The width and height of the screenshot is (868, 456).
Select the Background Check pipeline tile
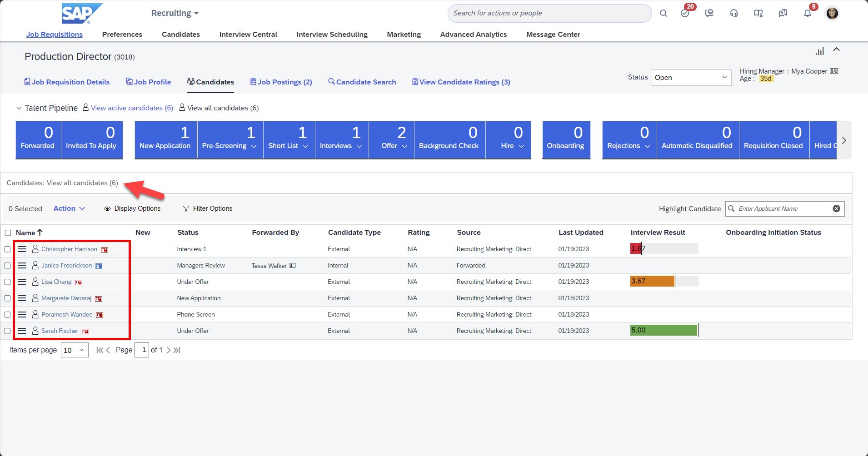pos(449,140)
